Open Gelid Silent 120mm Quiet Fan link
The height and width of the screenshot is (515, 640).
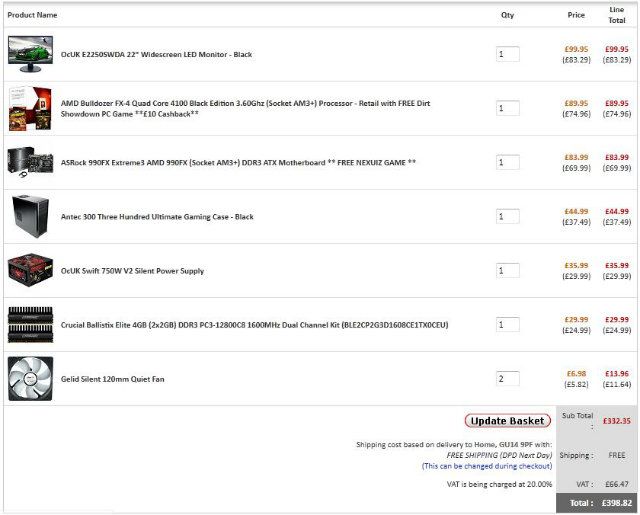pos(113,379)
